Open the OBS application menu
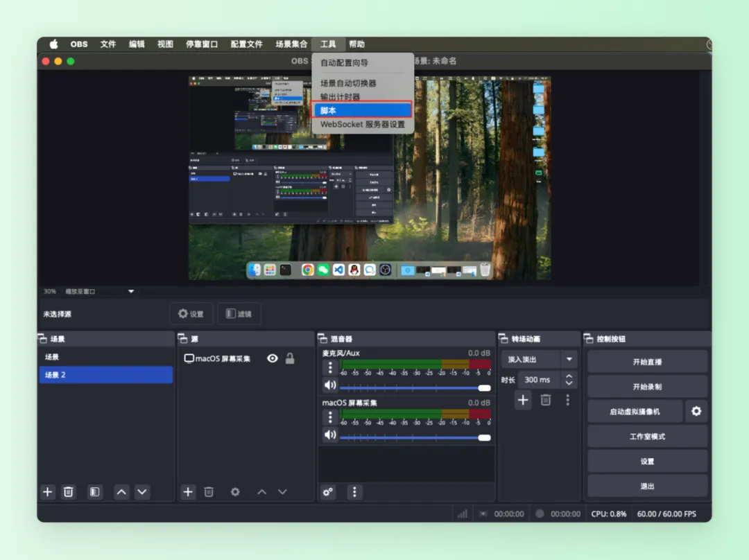The height and width of the screenshot is (560, 749). pos(79,44)
